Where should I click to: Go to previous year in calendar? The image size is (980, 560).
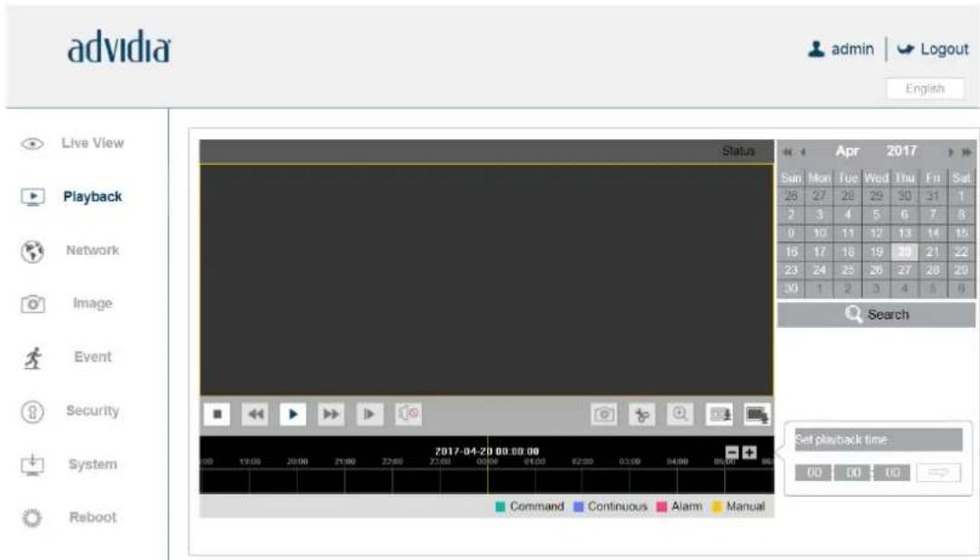click(x=788, y=152)
